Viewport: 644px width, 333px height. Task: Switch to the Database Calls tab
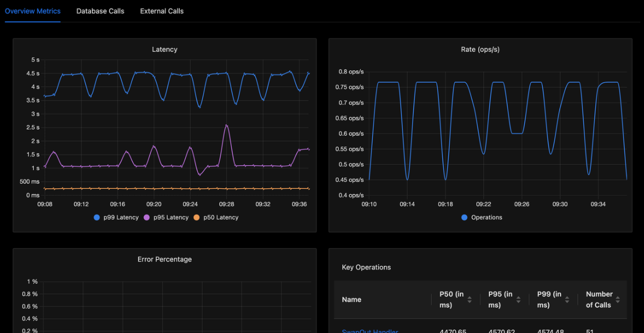click(x=100, y=11)
